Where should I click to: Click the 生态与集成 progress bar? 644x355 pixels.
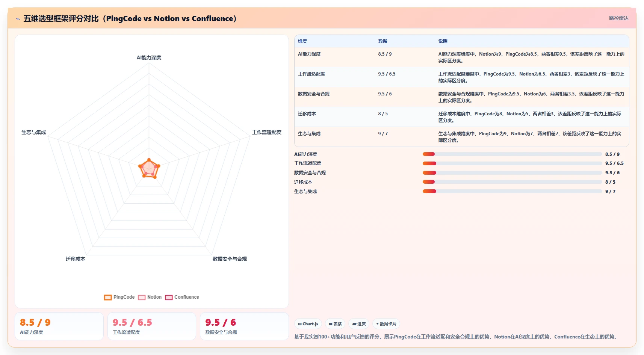(512, 191)
